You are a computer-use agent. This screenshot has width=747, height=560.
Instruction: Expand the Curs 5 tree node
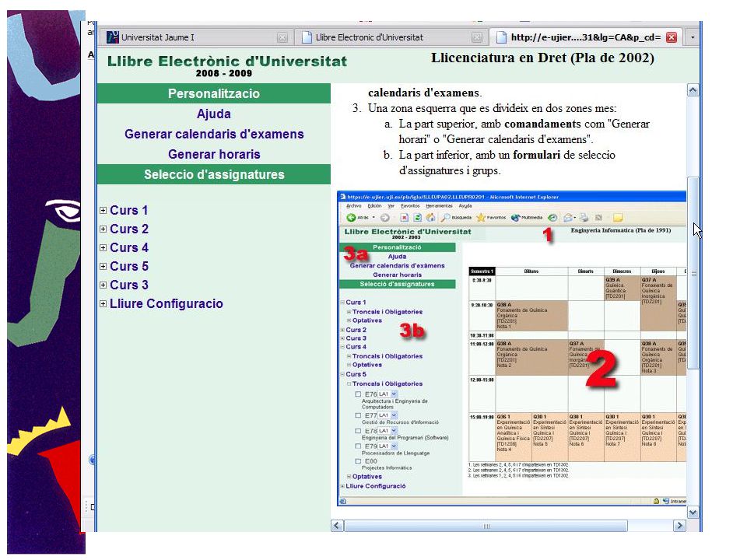(x=103, y=266)
